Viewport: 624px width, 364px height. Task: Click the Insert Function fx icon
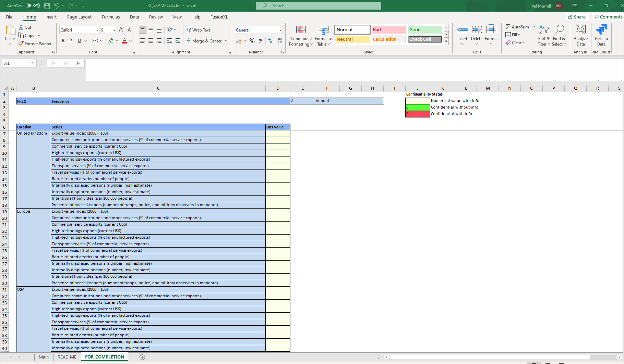(78, 63)
